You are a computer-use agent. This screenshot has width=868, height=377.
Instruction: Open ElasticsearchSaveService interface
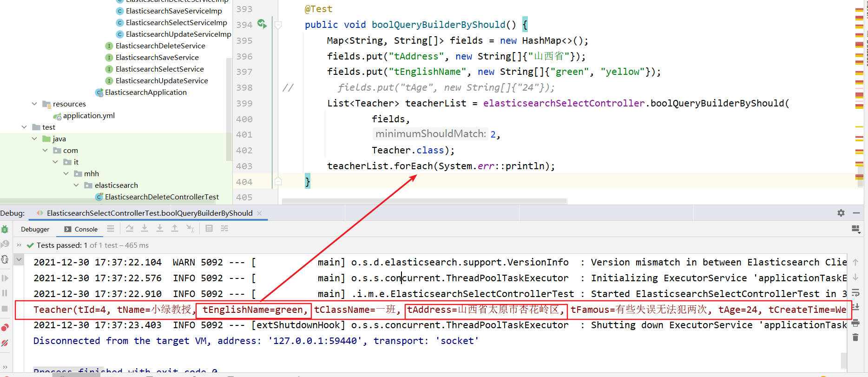tap(157, 57)
